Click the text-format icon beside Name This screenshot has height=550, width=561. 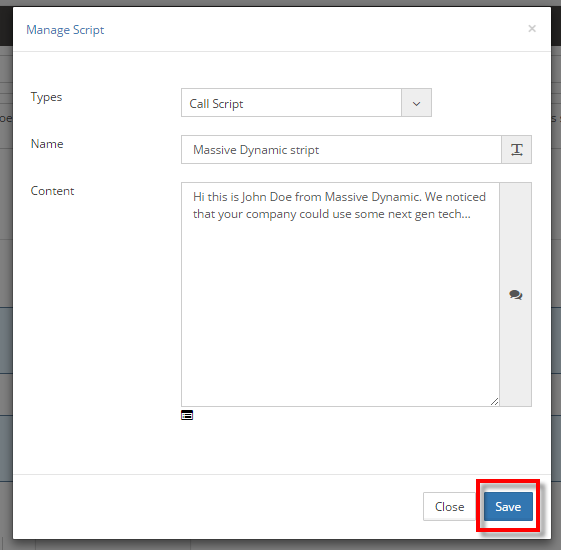(516, 150)
